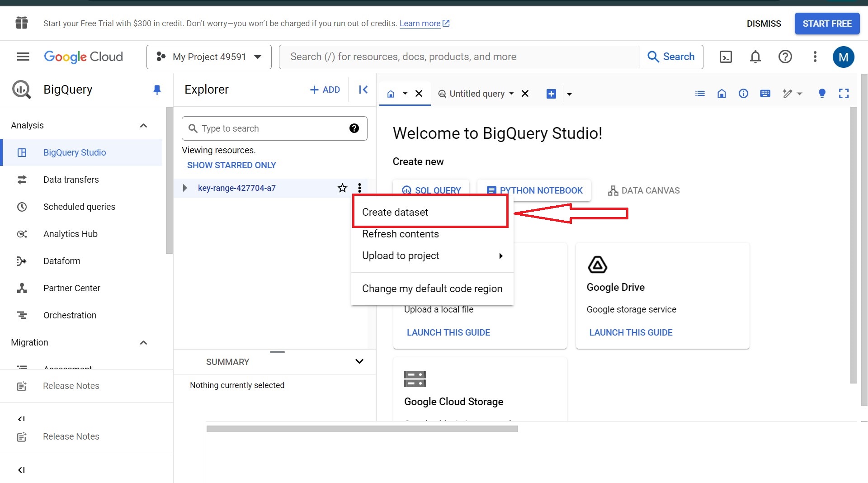Open the help question mark menu
This screenshot has width=868, height=483.
(785, 57)
